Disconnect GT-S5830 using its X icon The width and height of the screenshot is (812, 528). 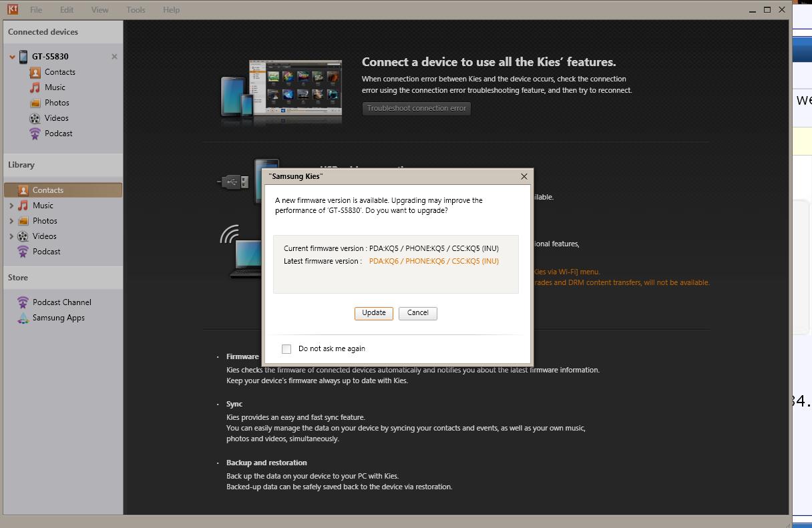coord(114,57)
